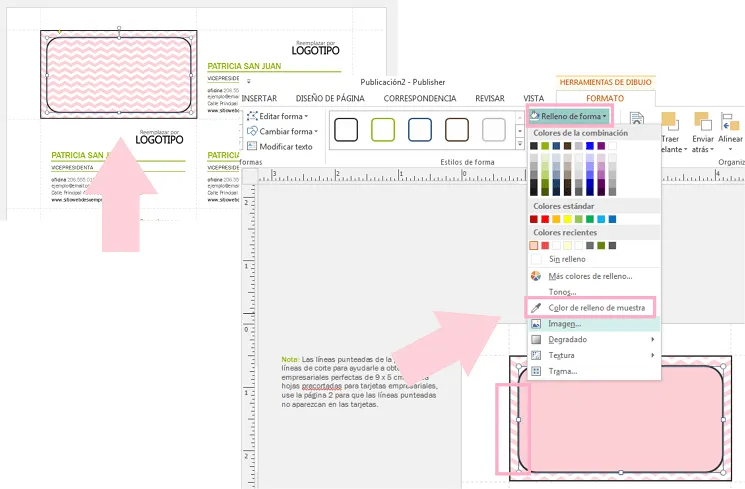
Task: Click the Cambiar forma shapes icon
Action: [x=252, y=131]
